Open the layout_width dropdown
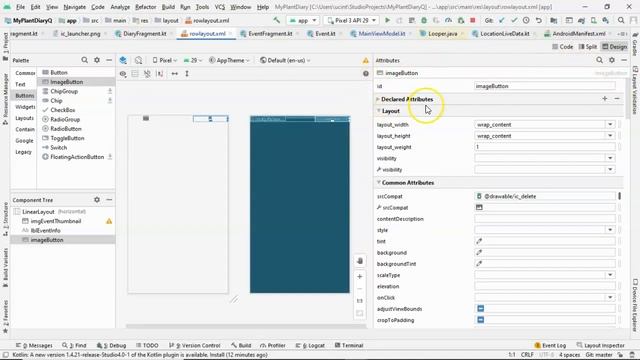 pos(610,124)
